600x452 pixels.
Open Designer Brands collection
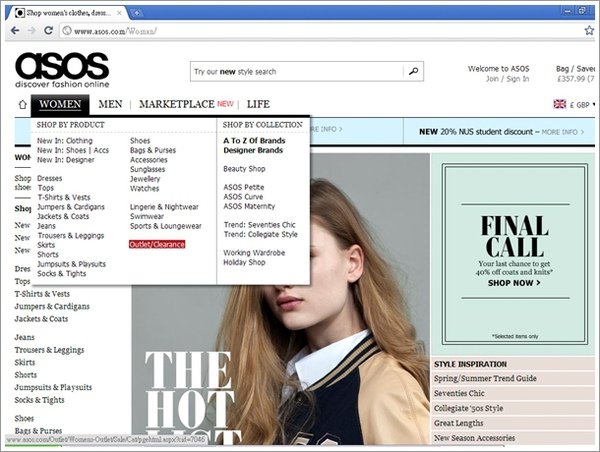tap(253, 150)
